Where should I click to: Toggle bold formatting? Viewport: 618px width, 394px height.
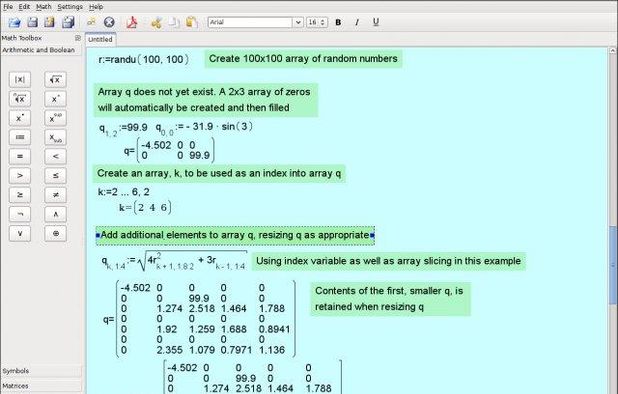pos(338,22)
